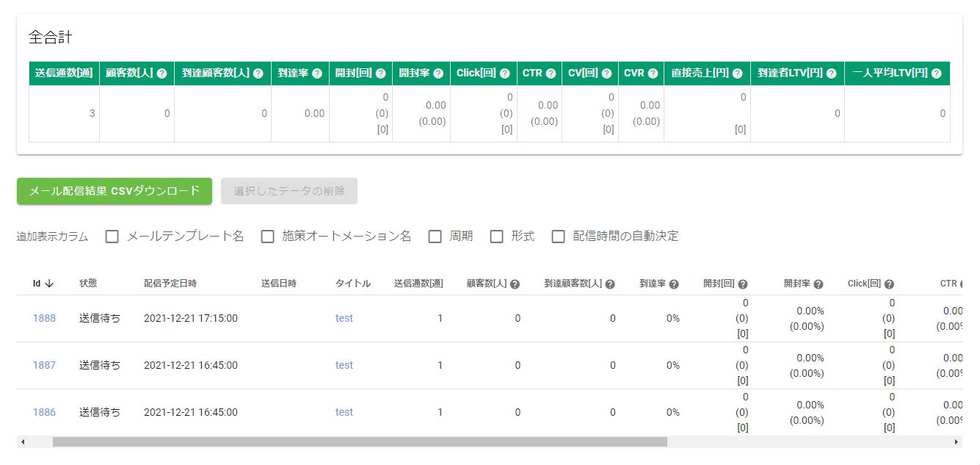Click help icon beside Click[回] in lower table
This screenshot has width=980, height=465.
point(889,284)
